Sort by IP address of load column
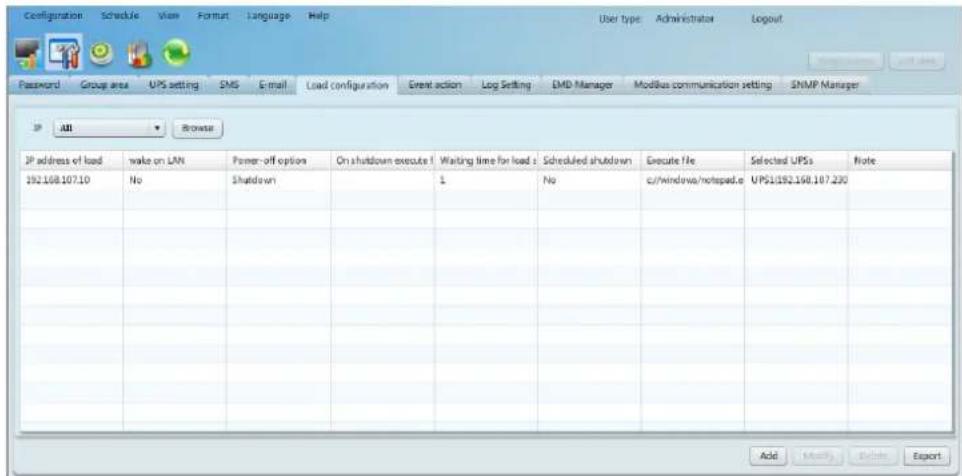The image size is (962, 476). [x=72, y=161]
